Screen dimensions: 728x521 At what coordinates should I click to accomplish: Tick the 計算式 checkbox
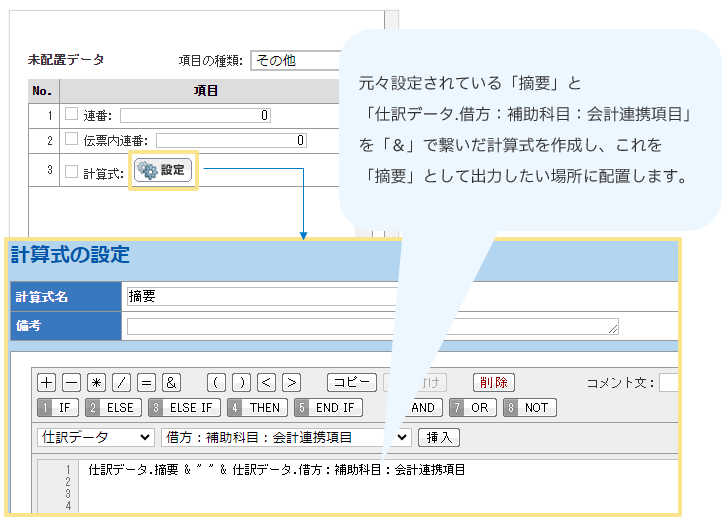(70, 171)
